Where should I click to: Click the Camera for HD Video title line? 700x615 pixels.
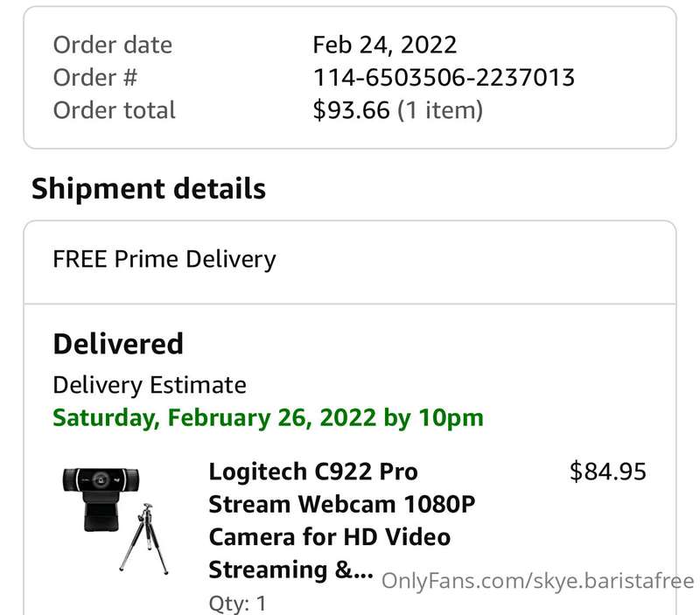pos(330,537)
